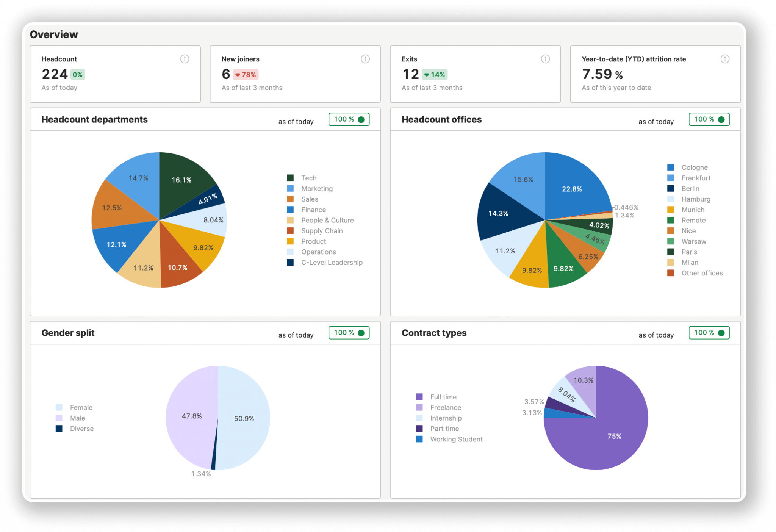
Task: Open the New joiners info icon
Action: (365, 59)
